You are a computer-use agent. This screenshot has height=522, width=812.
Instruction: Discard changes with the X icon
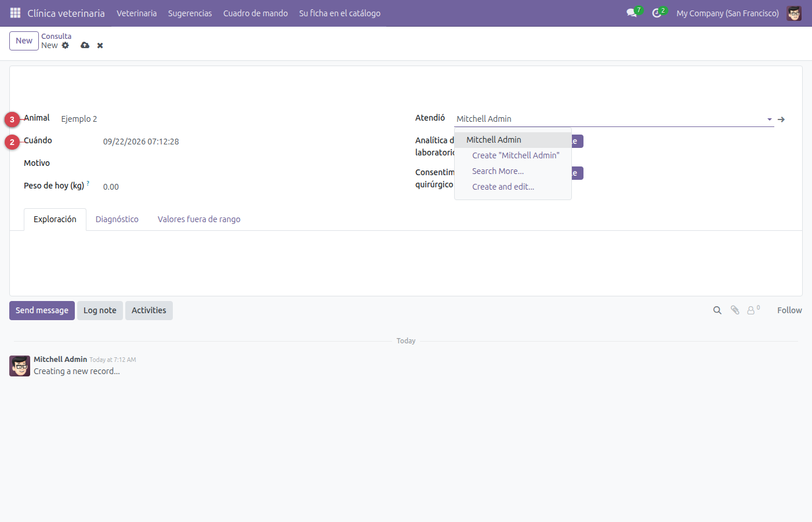coord(100,45)
